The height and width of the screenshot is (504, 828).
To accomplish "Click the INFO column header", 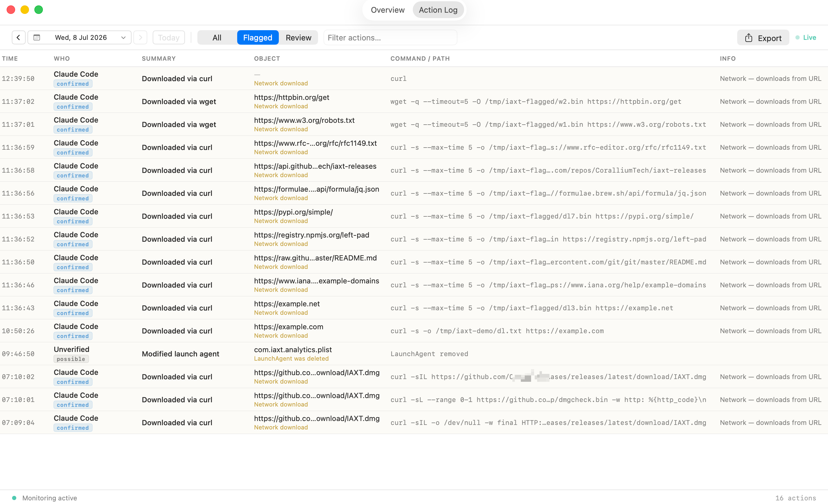I will 728,59.
